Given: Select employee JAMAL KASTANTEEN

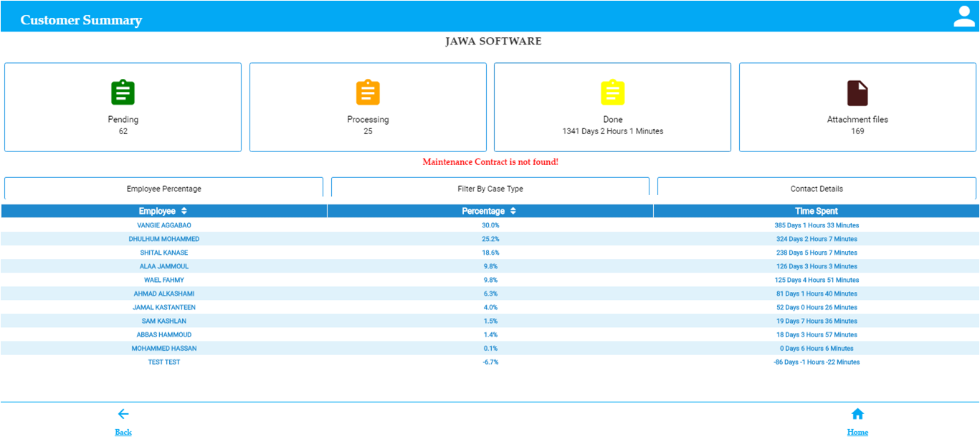Looking at the screenshot, I should (164, 307).
